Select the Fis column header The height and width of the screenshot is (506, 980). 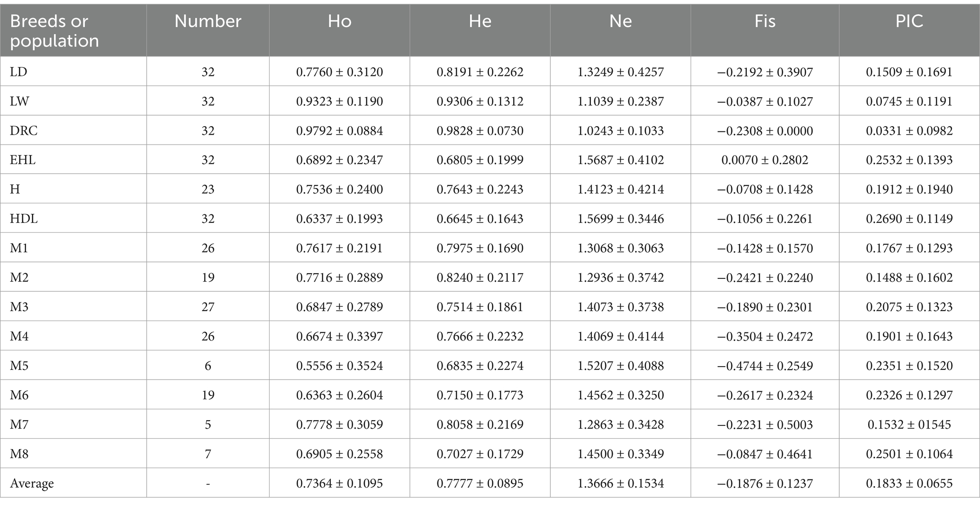click(x=765, y=21)
